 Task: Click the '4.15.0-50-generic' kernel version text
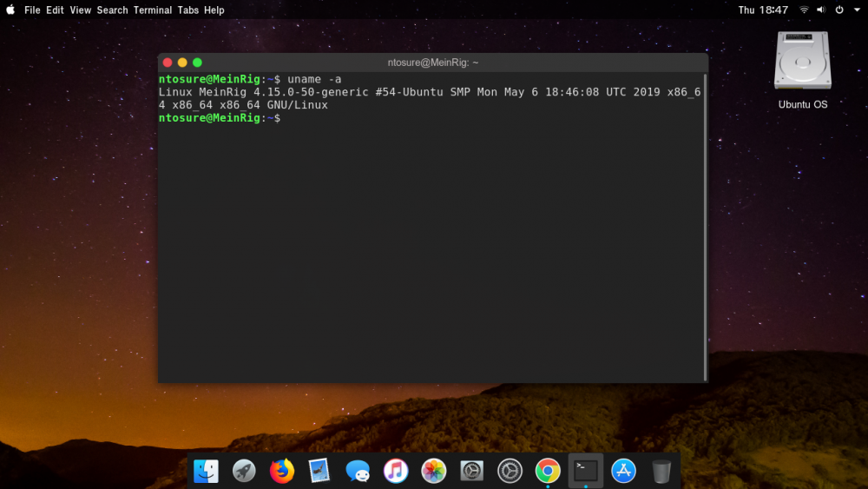point(311,92)
